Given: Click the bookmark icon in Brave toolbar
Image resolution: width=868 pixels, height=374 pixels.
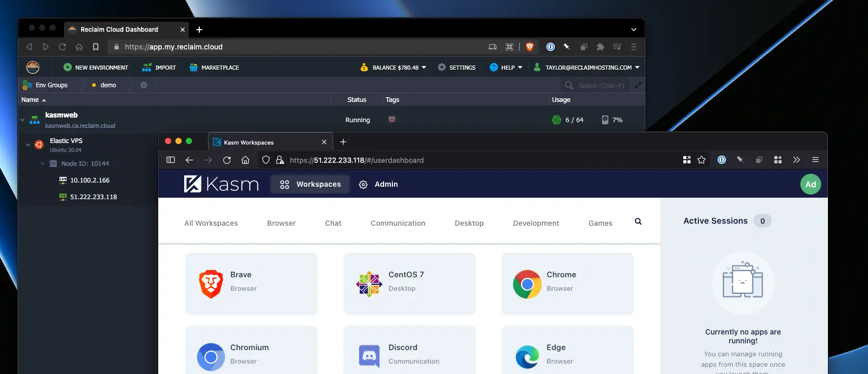Looking at the screenshot, I should [96, 47].
